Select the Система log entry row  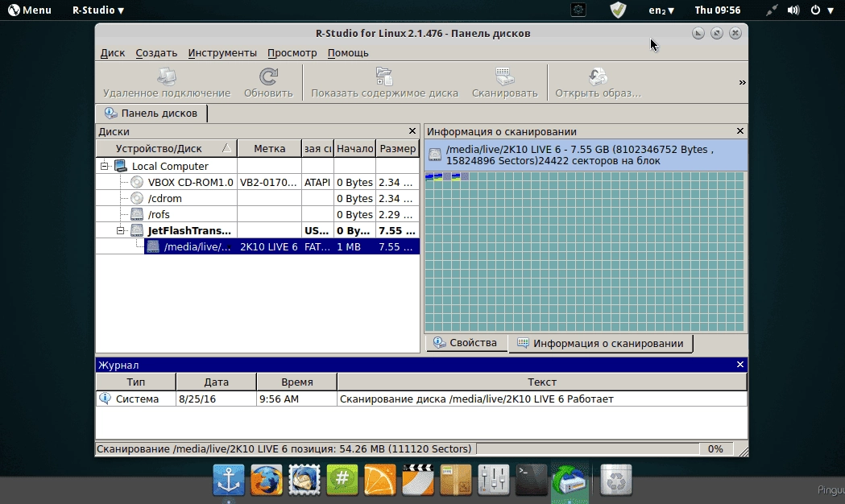pyautogui.click(x=421, y=399)
